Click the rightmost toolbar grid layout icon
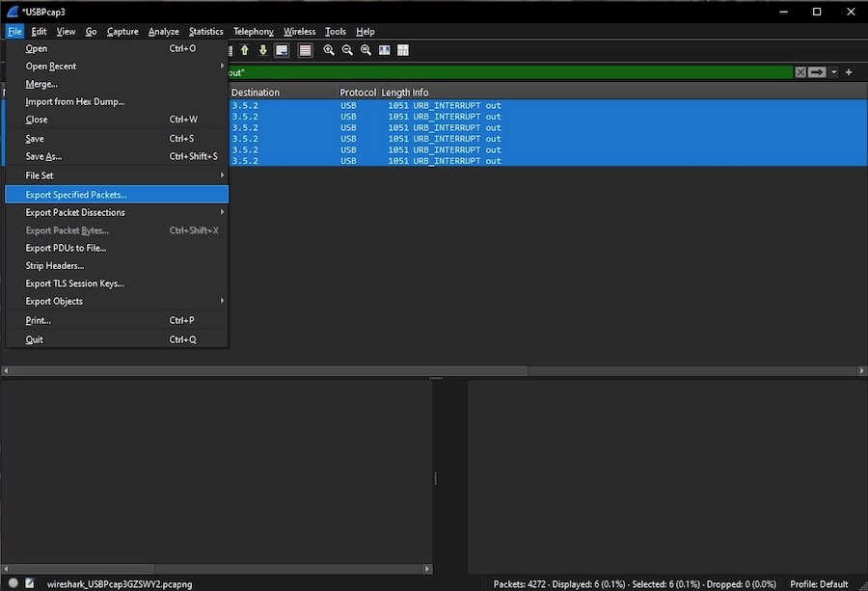This screenshot has width=868, height=591. click(x=403, y=50)
